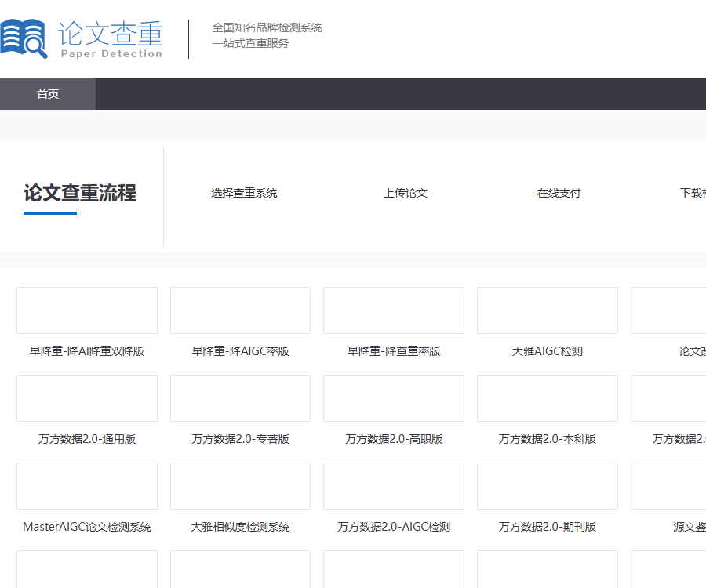Image resolution: width=706 pixels, height=588 pixels.
Task: Open thumbnail above 早降重-降查重率版
Action: coord(394,310)
